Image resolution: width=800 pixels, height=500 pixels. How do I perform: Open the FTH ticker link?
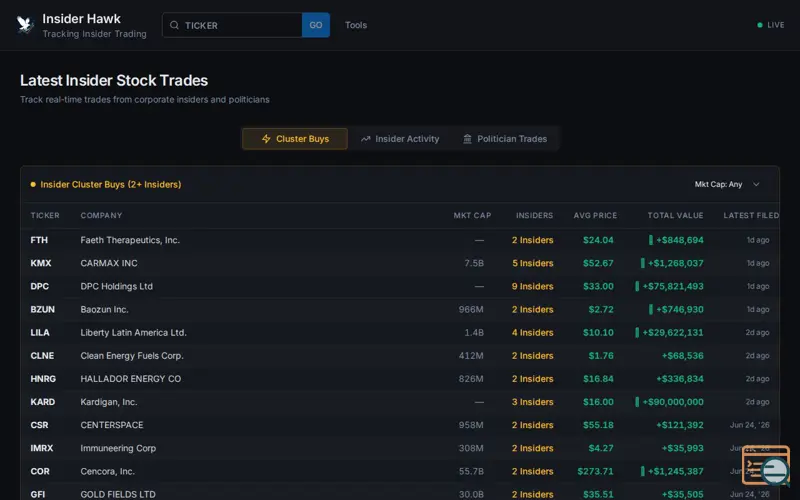point(39,240)
